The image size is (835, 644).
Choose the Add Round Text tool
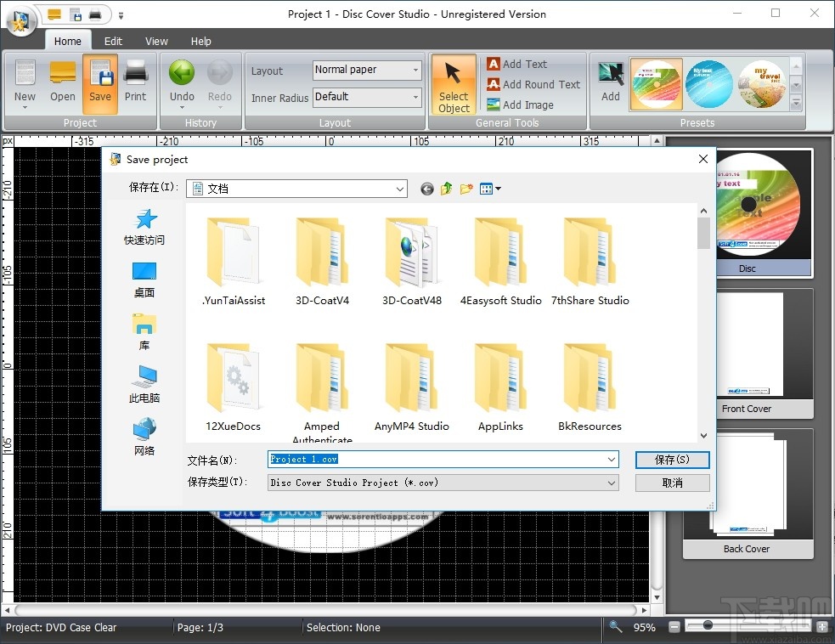pos(533,84)
